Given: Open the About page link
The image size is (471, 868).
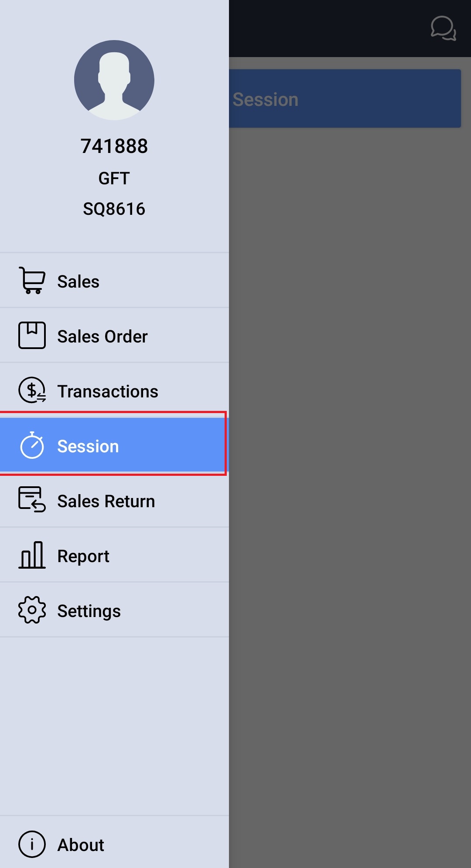Looking at the screenshot, I should [81, 845].
